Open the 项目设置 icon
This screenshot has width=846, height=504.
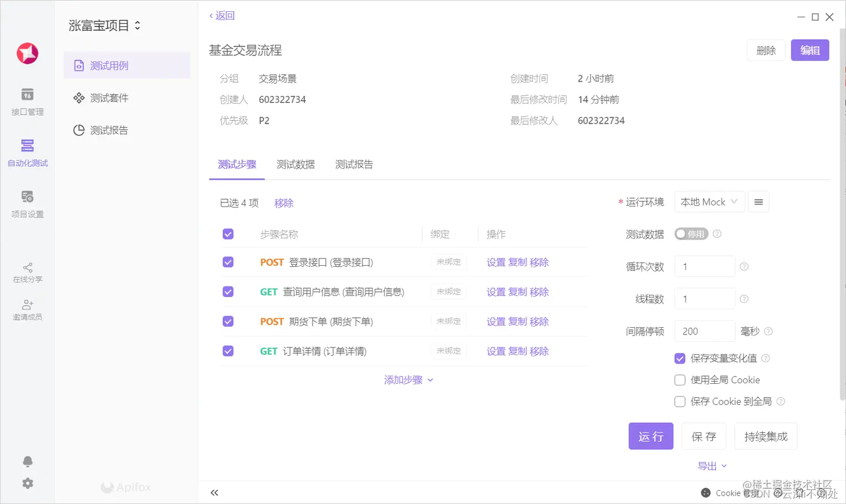point(27,196)
